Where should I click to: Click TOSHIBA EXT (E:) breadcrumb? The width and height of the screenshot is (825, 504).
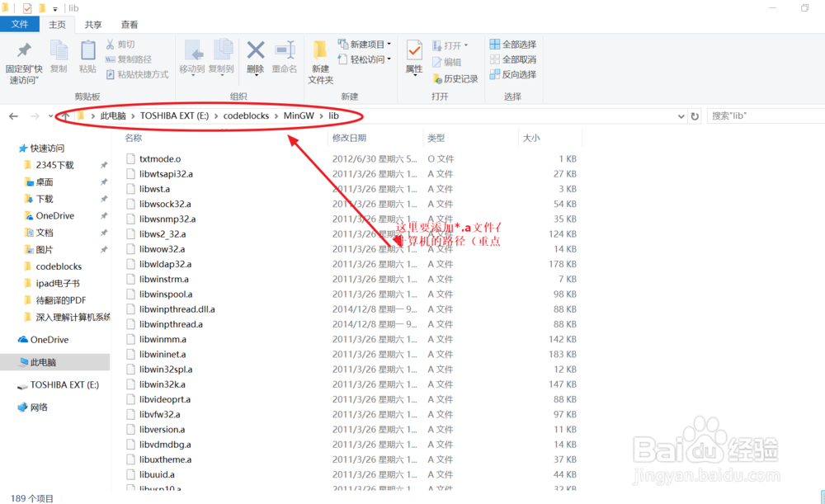174,115
